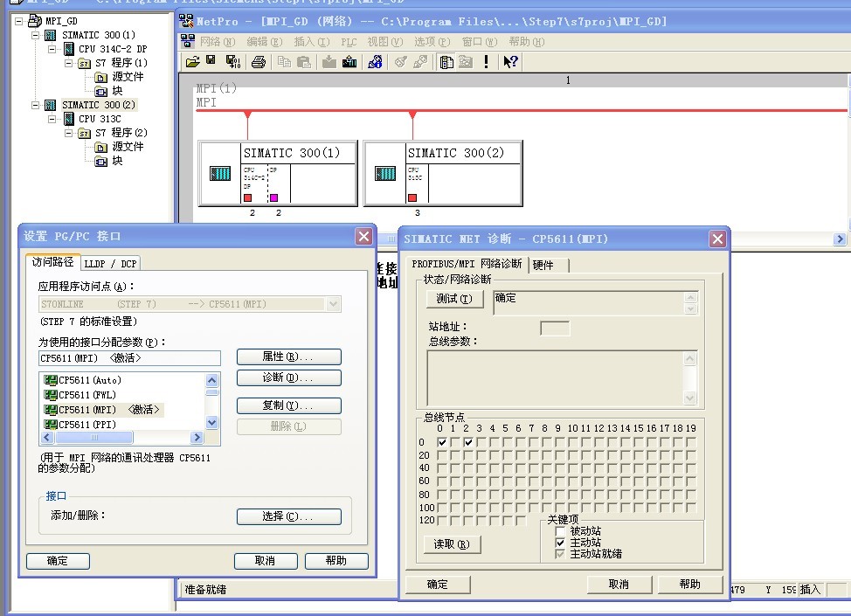Click the context help arrow-question icon

pos(511,61)
